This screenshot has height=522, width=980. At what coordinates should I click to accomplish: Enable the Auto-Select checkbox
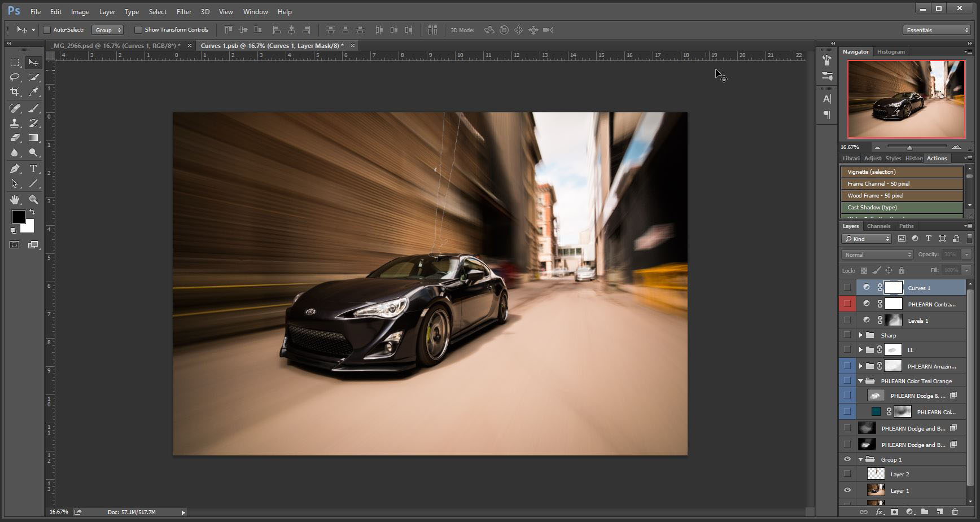click(47, 30)
